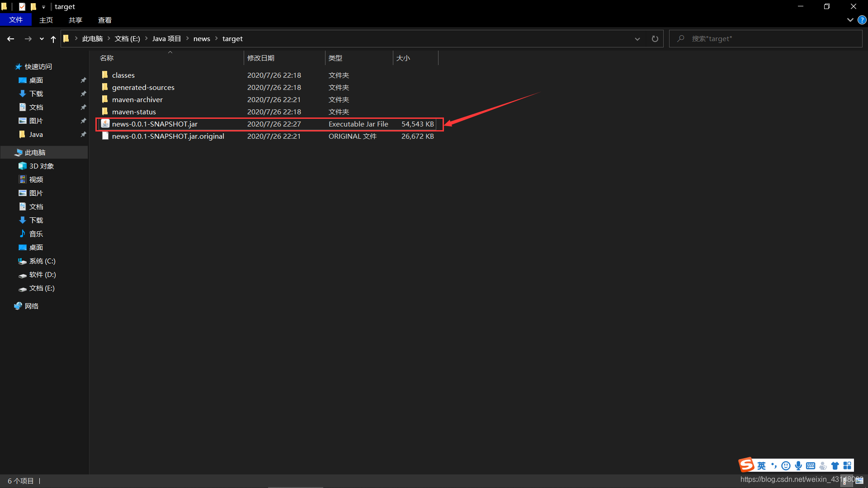The width and height of the screenshot is (868, 488).
Task: Refresh the target folder view
Action: click(655, 39)
